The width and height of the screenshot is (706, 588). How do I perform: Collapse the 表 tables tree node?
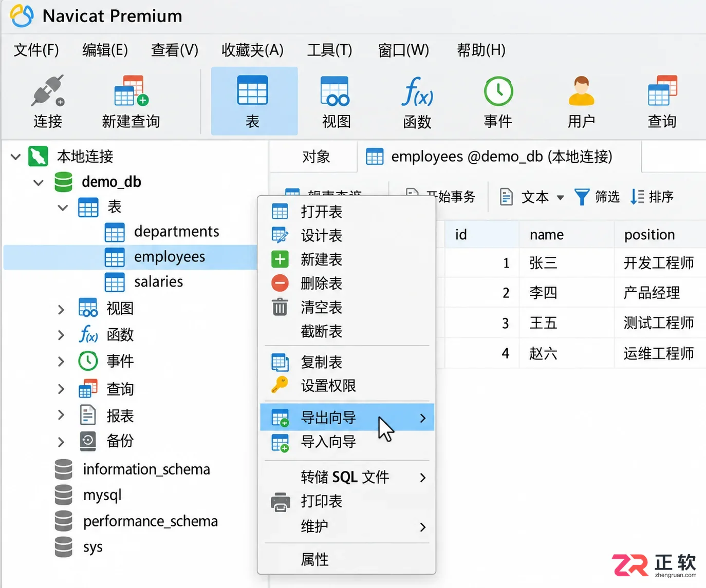63,208
